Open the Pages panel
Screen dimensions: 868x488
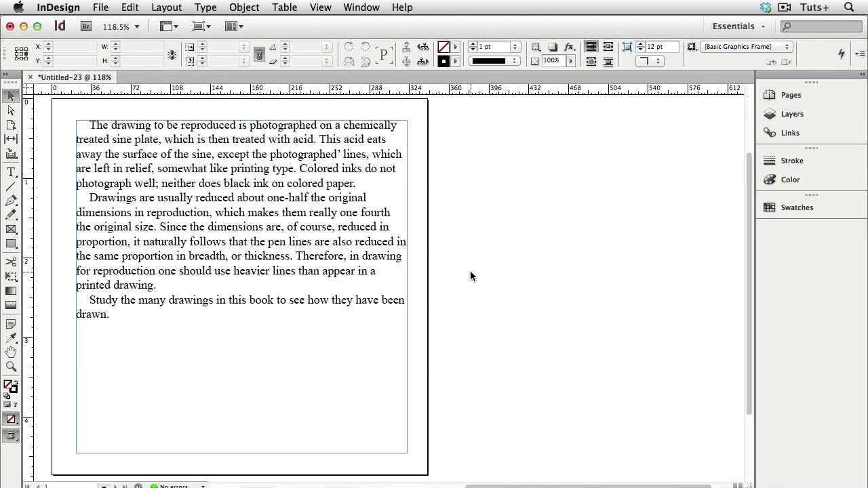(x=791, y=95)
